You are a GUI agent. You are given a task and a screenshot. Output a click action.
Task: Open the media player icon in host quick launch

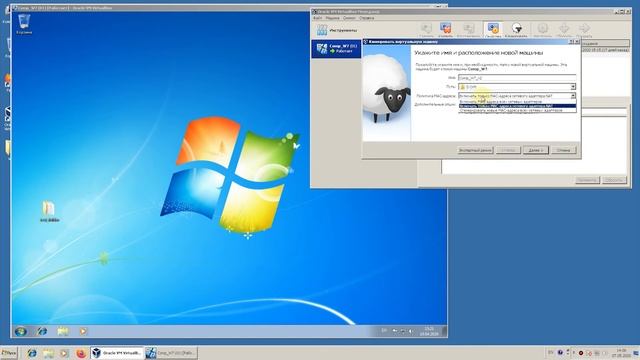(64, 353)
